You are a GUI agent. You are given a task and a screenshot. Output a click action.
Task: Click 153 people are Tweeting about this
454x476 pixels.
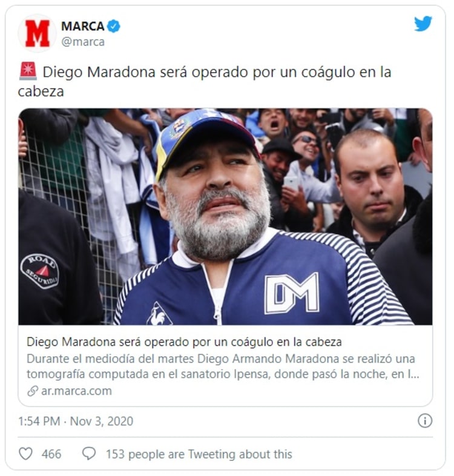pos(199,454)
